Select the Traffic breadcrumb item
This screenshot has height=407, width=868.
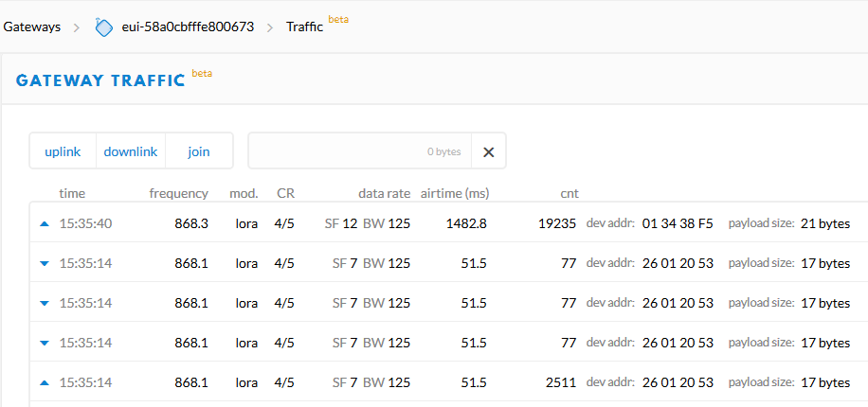tap(304, 27)
